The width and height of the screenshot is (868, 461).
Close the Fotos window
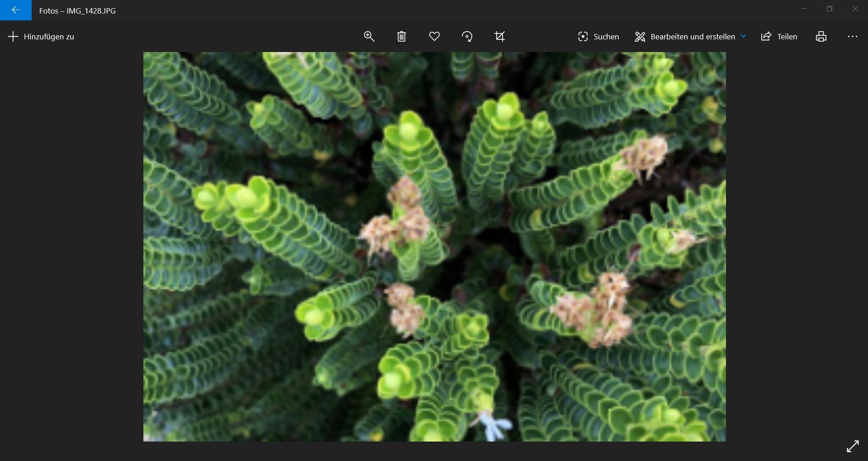click(855, 9)
